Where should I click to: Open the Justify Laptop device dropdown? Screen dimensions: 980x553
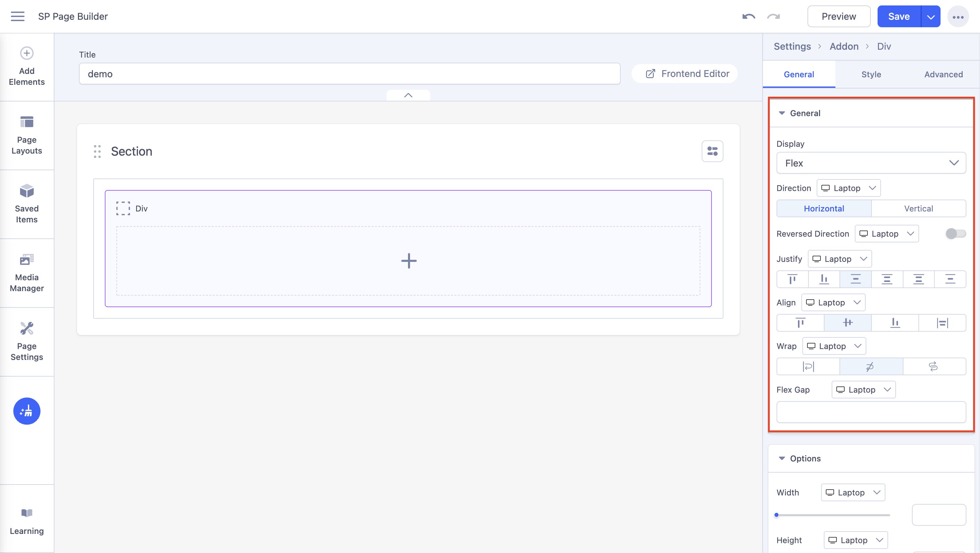pyautogui.click(x=839, y=259)
